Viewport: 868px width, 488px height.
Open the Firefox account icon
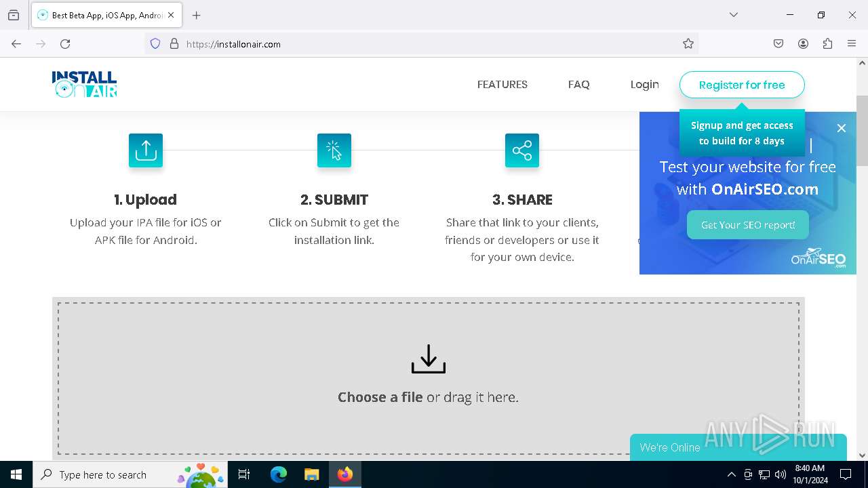point(803,44)
